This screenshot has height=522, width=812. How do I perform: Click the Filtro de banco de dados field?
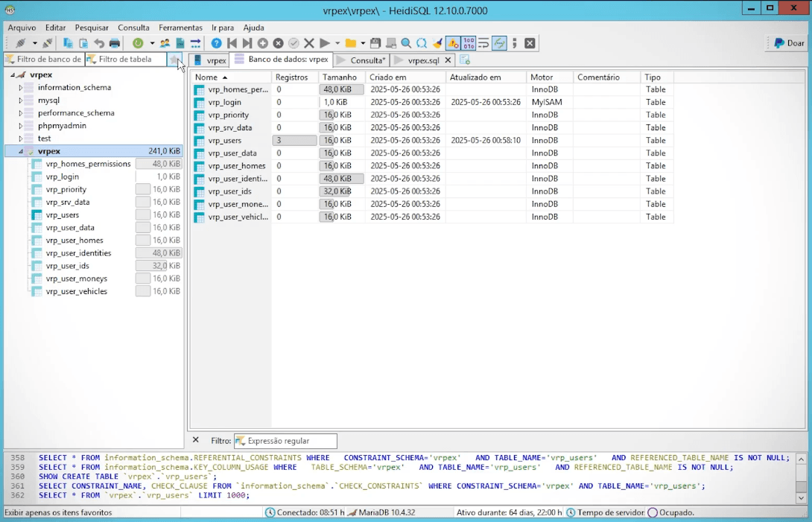[44, 59]
